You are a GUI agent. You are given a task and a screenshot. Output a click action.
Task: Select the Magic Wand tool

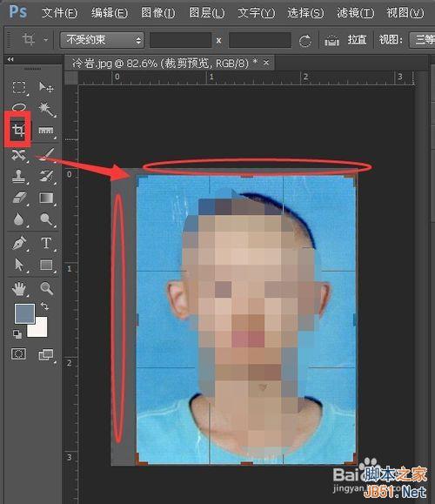tap(46, 109)
